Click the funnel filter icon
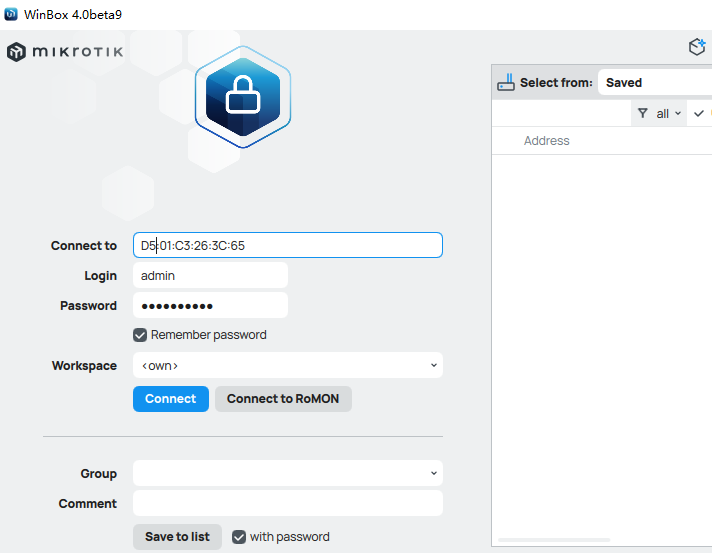This screenshot has height=553, width=712. click(643, 113)
